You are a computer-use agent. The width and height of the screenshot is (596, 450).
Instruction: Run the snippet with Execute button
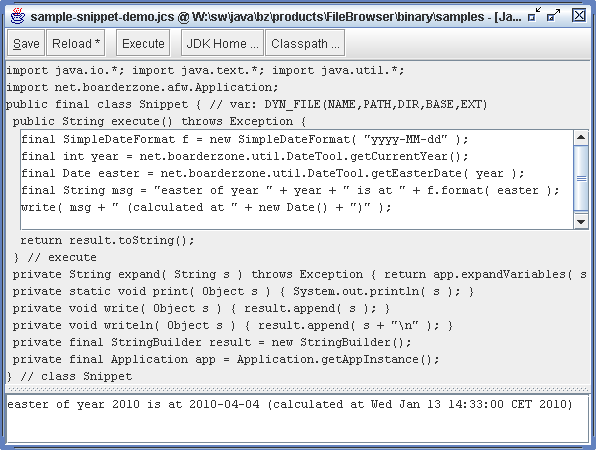(143, 43)
